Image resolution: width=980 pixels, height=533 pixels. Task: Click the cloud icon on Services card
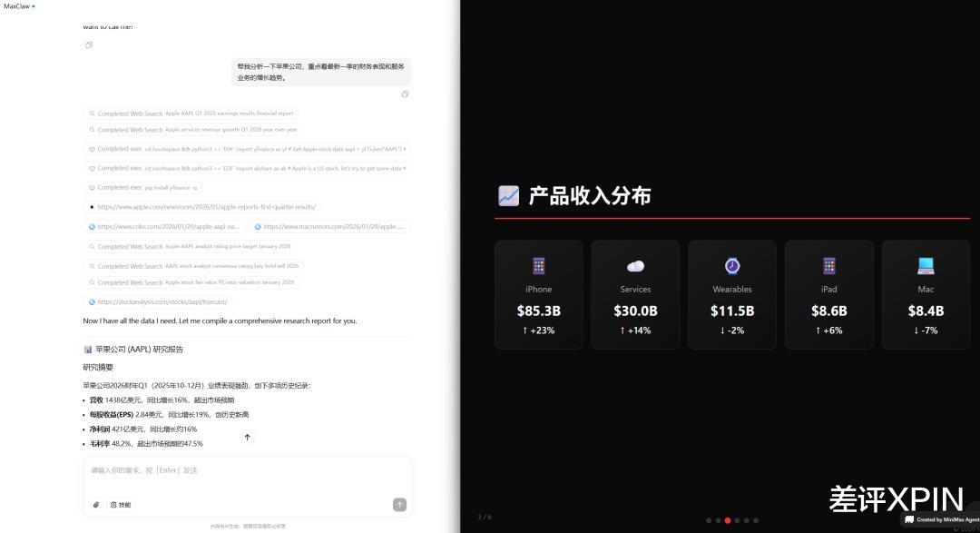pos(635,266)
